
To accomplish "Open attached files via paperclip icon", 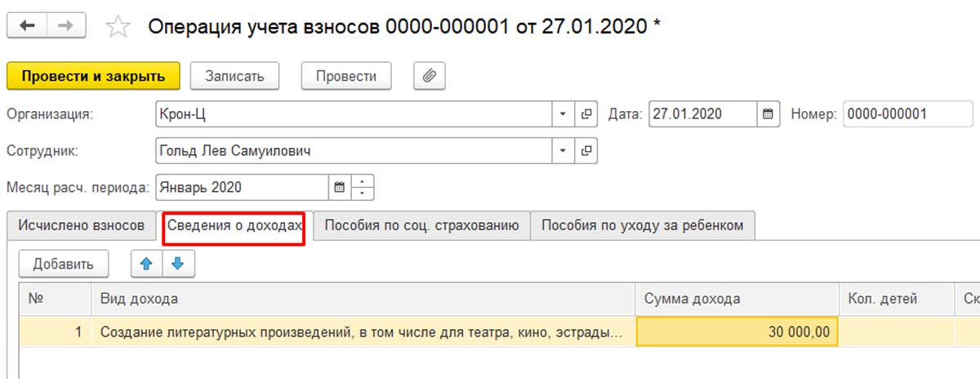I will [430, 76].
